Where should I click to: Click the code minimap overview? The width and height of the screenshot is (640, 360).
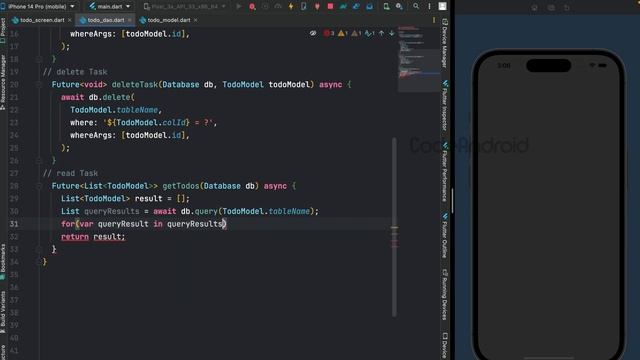pos(418,59)
